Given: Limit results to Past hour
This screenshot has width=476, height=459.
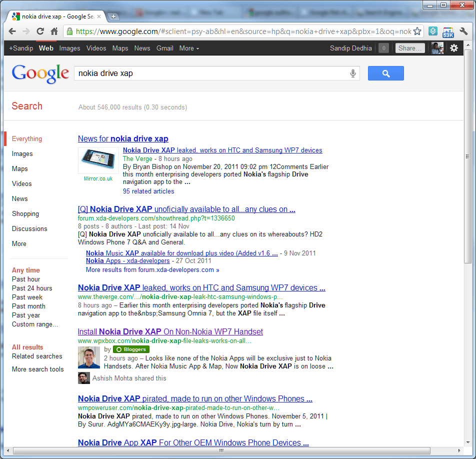Looking at the screenshot, I should [26, 279].
